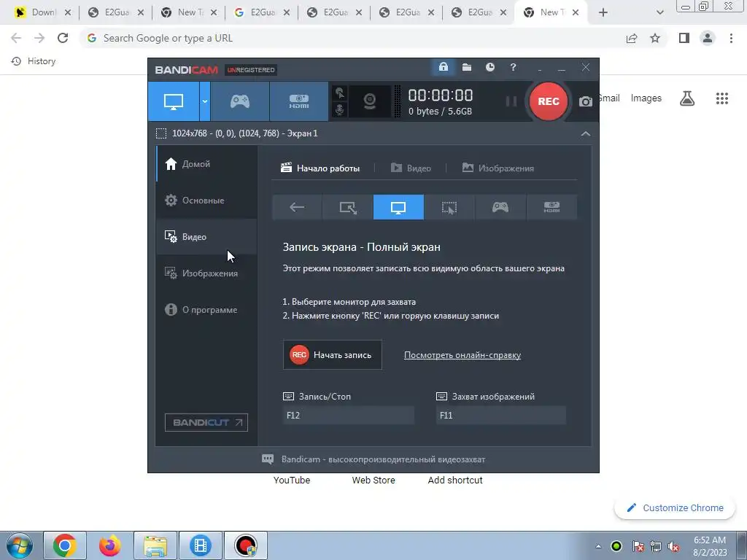747x560 pixels.
Task: Open Bandicam help question mark
Action: [513, 67]
